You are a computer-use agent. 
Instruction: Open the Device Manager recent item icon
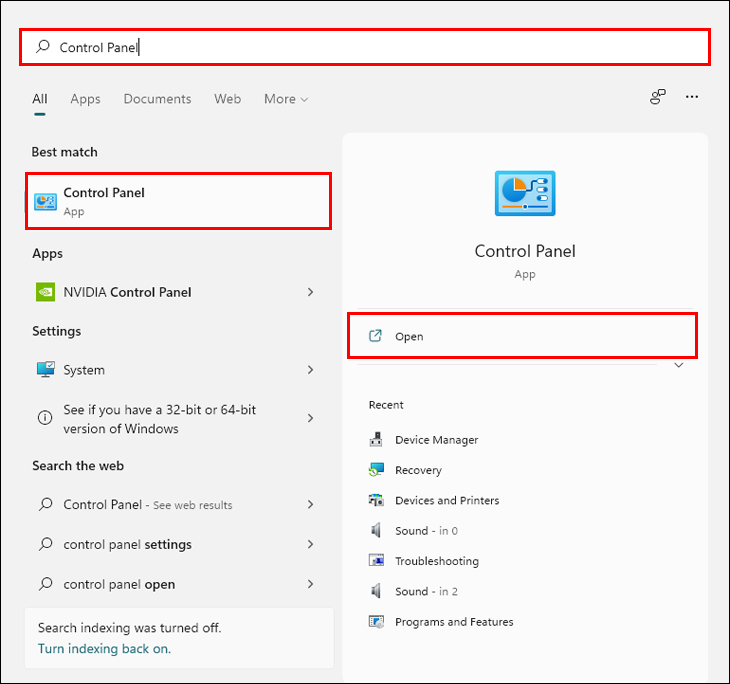coord(376,440)
